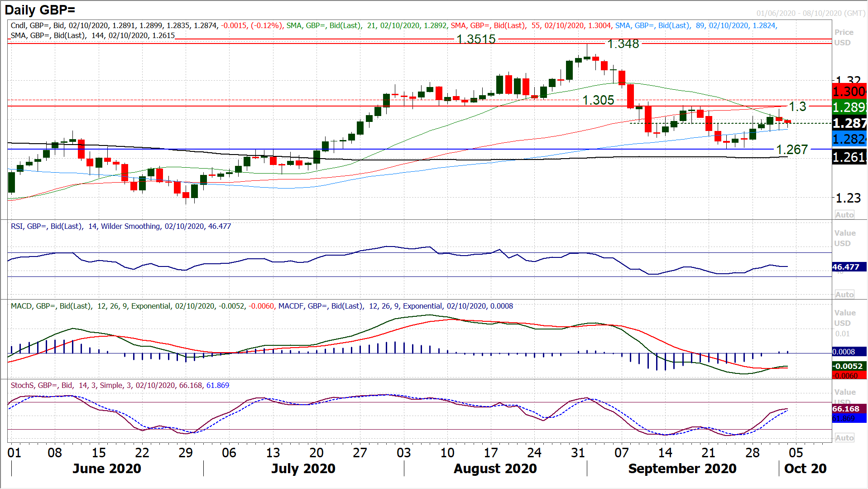Select the 1.348 level annotation
Viewport: 868px width, 489px height.
coord(623,44)
